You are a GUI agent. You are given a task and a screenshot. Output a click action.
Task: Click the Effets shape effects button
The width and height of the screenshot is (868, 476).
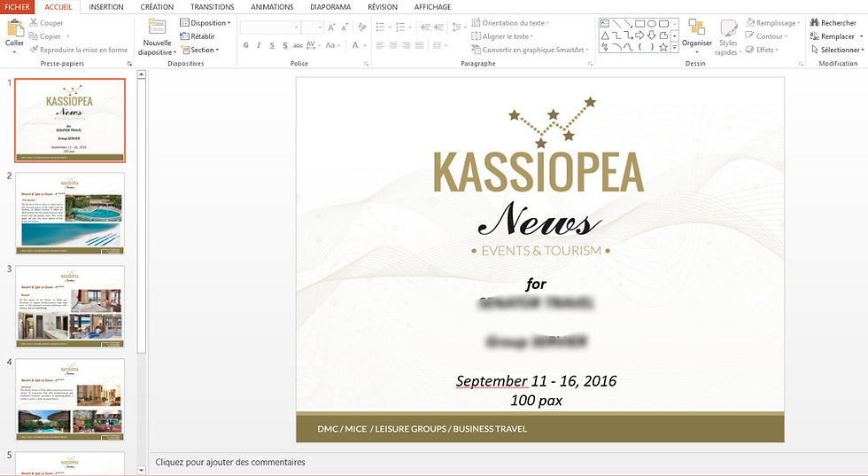(x=763, y=50)
